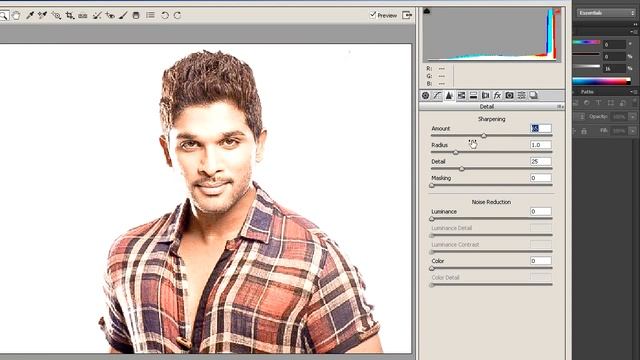Choose the Color Sampler tool
This screenshot has height=360, width=640.
point(42,16)
